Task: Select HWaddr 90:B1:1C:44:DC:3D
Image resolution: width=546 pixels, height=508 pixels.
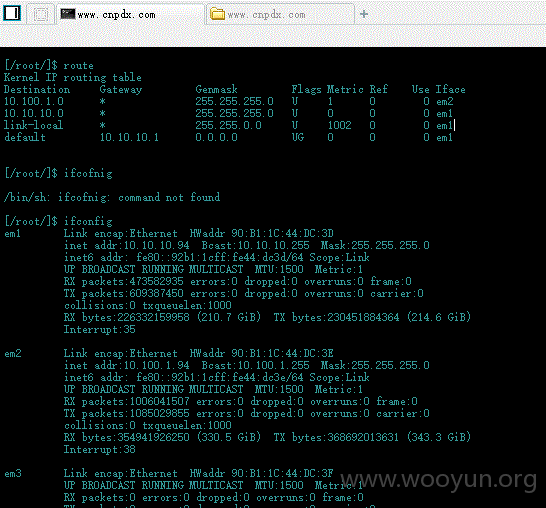Action: (262, 233)
